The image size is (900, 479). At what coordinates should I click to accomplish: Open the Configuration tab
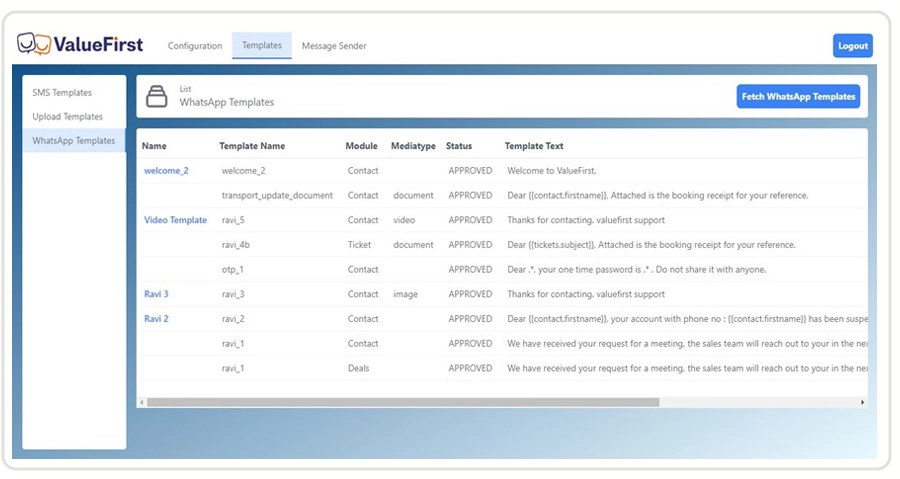pos(195,46)
